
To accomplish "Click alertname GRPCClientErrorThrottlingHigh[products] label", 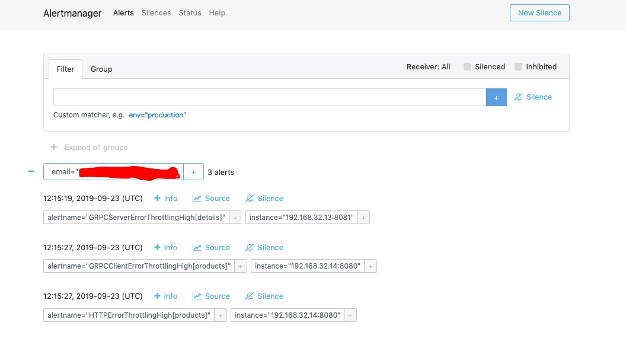I will [139, 266].
